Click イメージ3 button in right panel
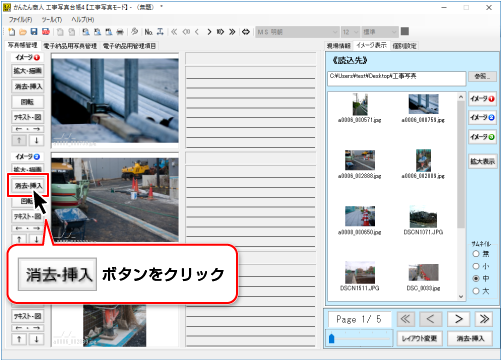501x360 pixels. pyautogui.click(x=482, y=137)
